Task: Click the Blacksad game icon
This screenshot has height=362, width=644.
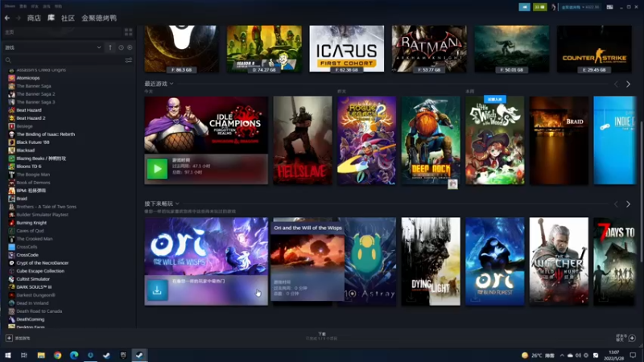Action: pyautogui.click(x=11, y=150)
